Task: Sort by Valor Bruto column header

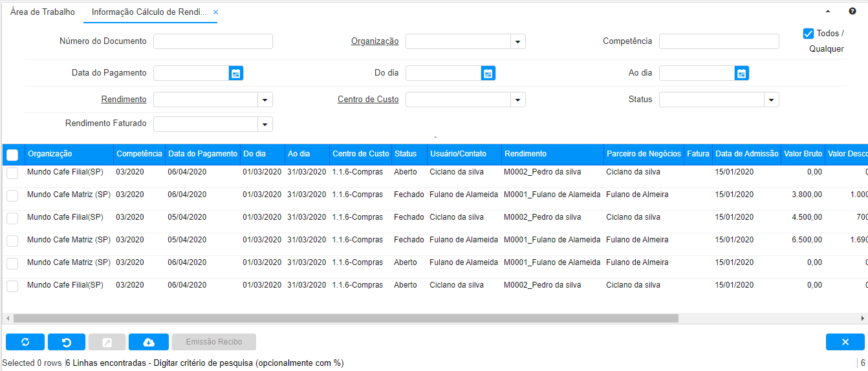Action: pos(803,154)
